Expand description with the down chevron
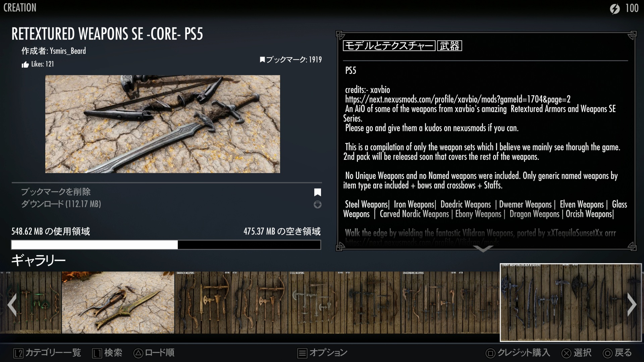644x362 pixels. [x=483, y=249]
